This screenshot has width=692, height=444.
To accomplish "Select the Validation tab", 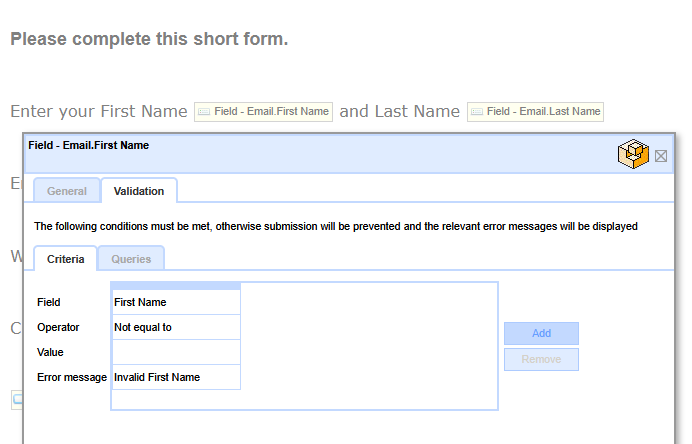I will tap(139, 191).
